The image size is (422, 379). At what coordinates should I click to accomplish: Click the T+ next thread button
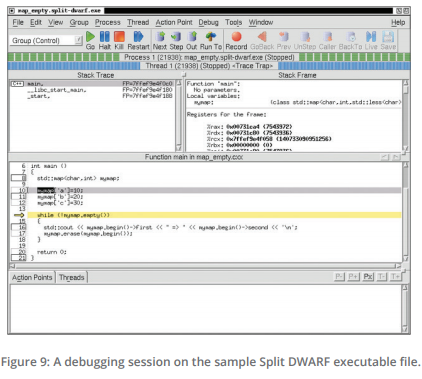point(395,277)
